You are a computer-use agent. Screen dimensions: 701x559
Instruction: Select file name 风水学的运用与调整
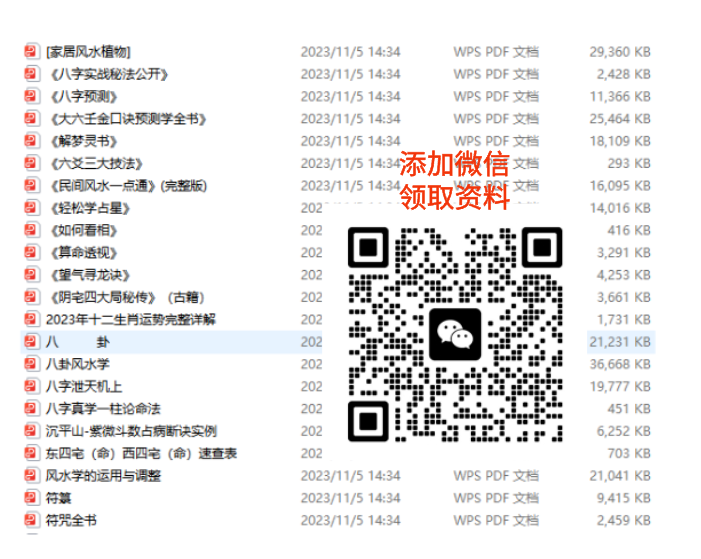103,476
